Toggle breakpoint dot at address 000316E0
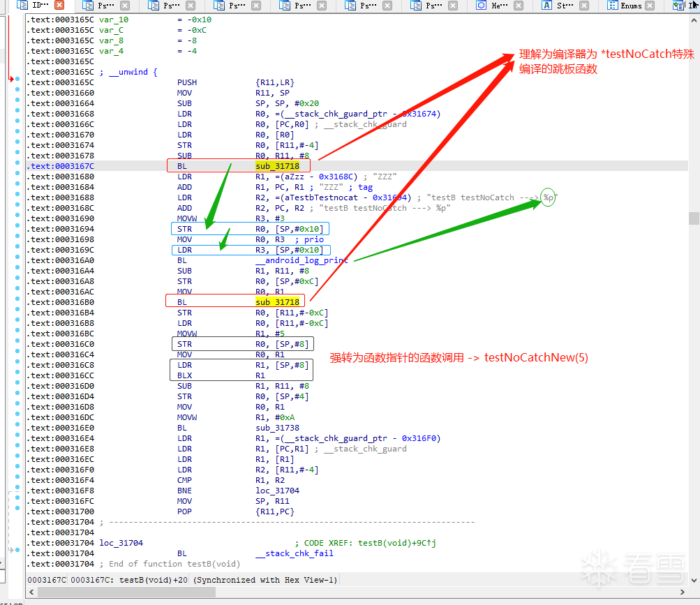Screen dimensions: 700x605 pyautogui.click(x=17, y=424)
